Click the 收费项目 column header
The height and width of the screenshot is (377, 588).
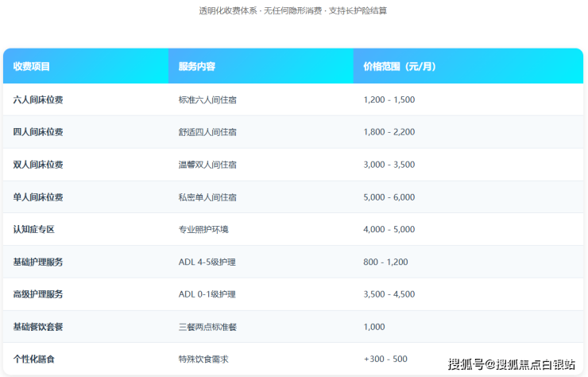pos(32,67)
